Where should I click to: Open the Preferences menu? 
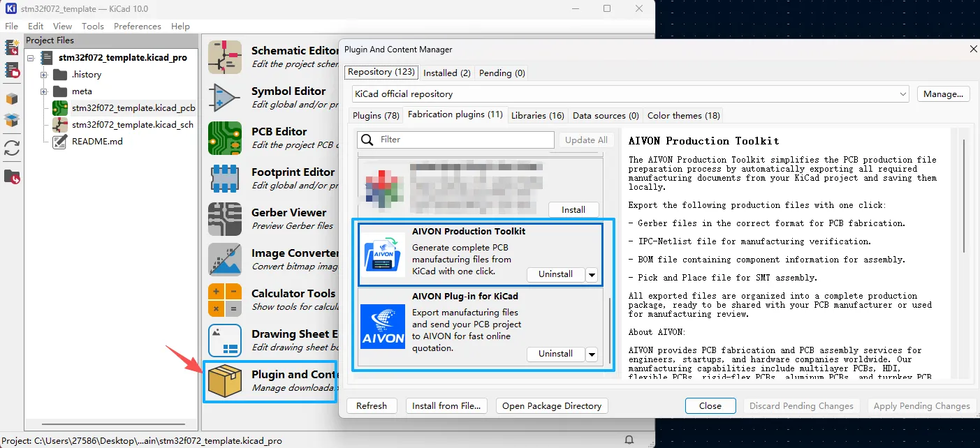click(x=138, y=26)
